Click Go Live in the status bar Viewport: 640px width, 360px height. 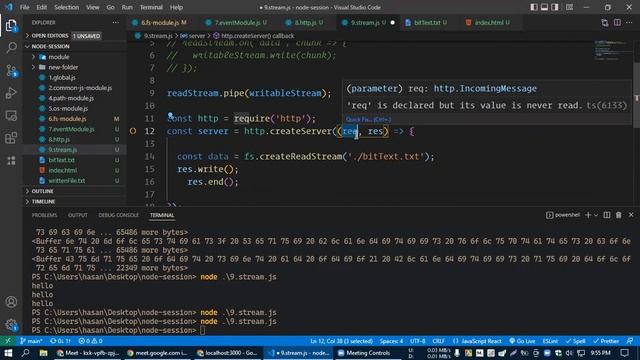click(522, 341)
